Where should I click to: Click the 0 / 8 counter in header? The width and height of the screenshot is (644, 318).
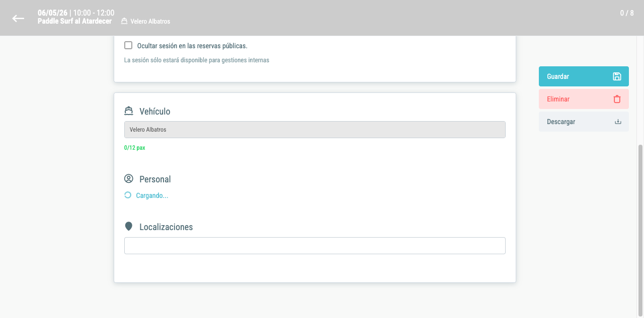click(627, 13)
